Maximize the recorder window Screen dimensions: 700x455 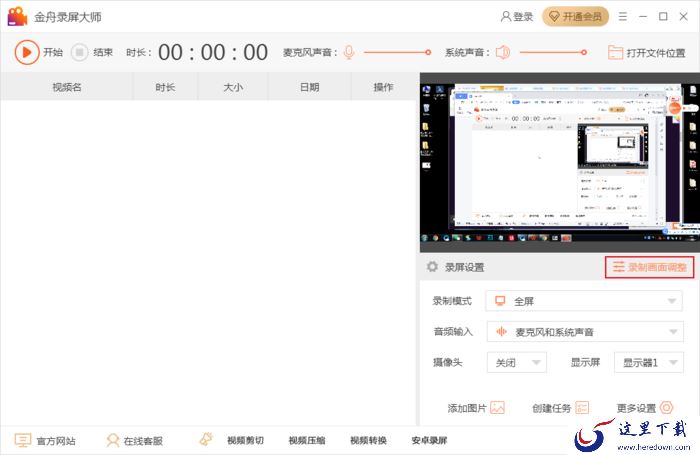click(x=663, y=17)
